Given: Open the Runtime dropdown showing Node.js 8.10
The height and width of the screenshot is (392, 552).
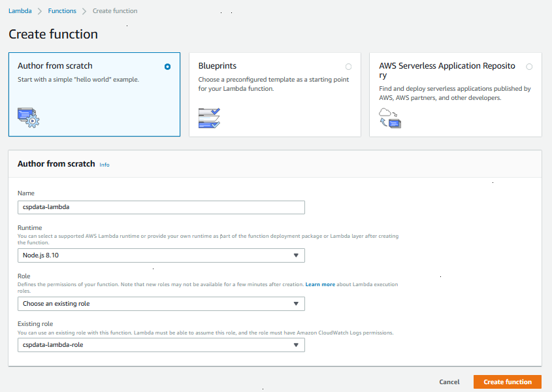Looking at the screenshot, I should click(x=161, y=255).
